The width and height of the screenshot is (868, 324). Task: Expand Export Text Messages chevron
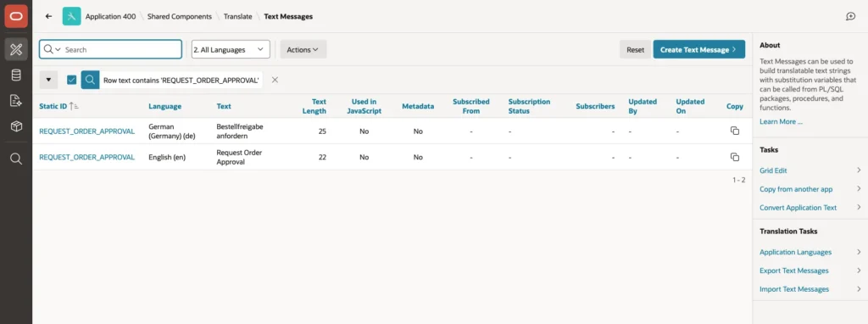pyautogui.click(x=858, y=271)
